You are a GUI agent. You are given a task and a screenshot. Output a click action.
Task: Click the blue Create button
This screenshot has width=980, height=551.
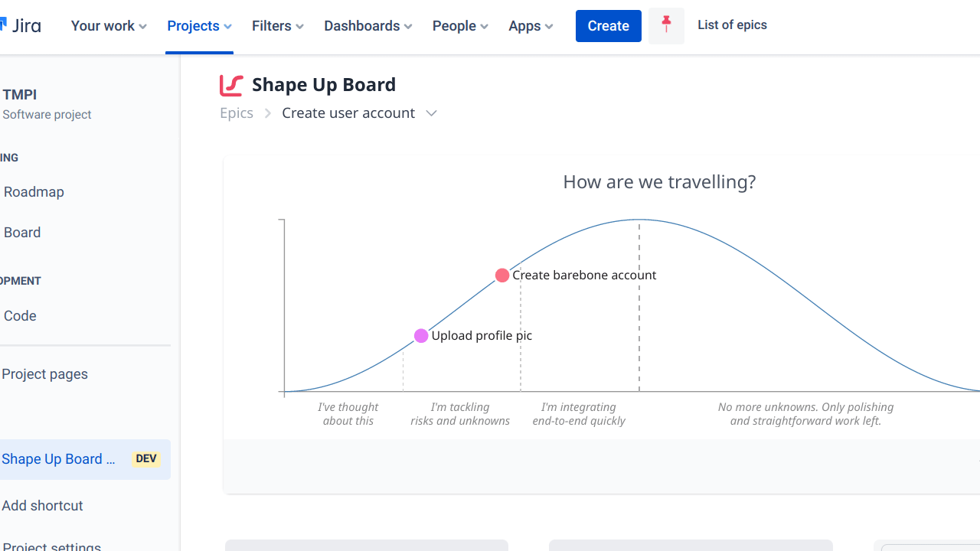pyautogui.click(x=609, y=26)
